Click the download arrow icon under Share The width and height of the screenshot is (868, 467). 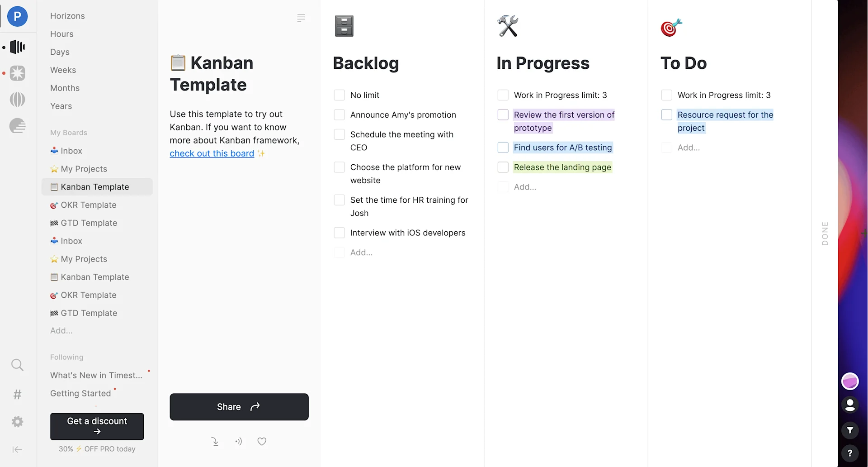tap(216, 441)
